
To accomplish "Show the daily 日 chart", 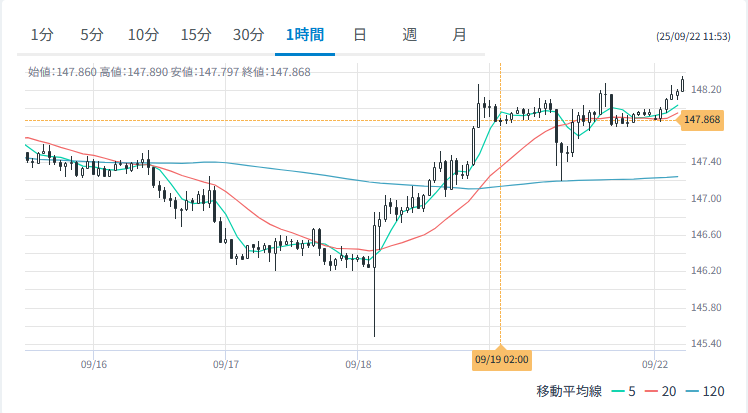I will [359, 35].
